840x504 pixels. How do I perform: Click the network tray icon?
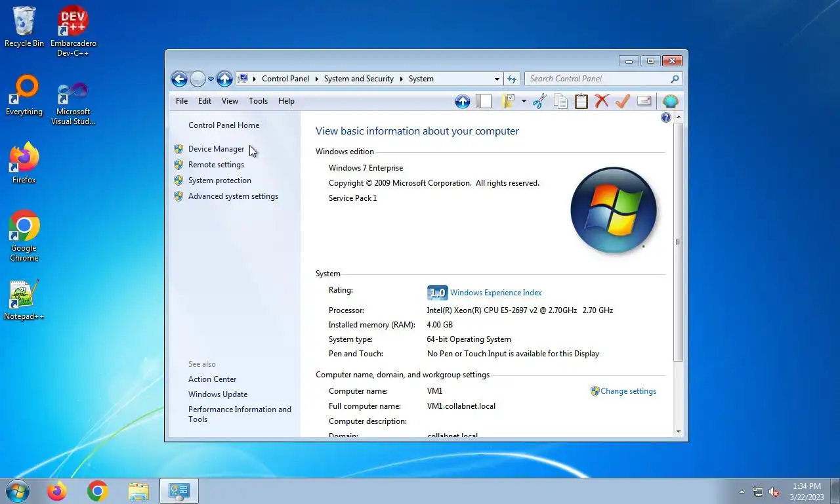pyautogui.click(x=758, y=492)
